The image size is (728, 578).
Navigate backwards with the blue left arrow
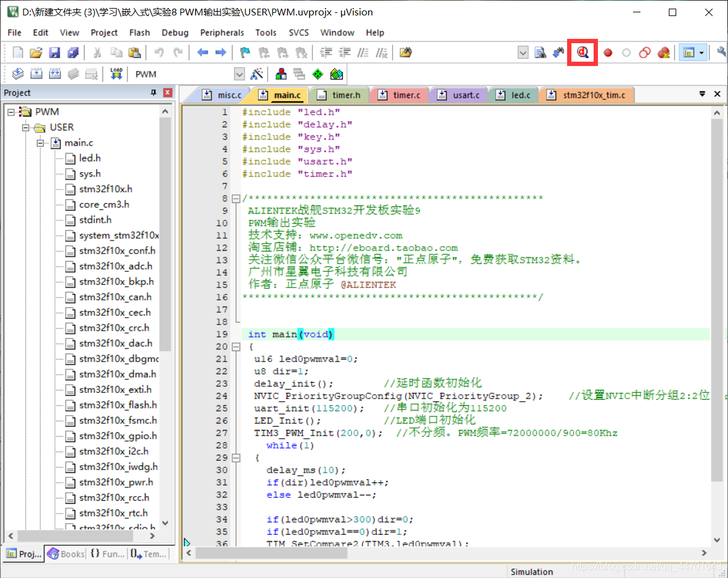point(202,52)
